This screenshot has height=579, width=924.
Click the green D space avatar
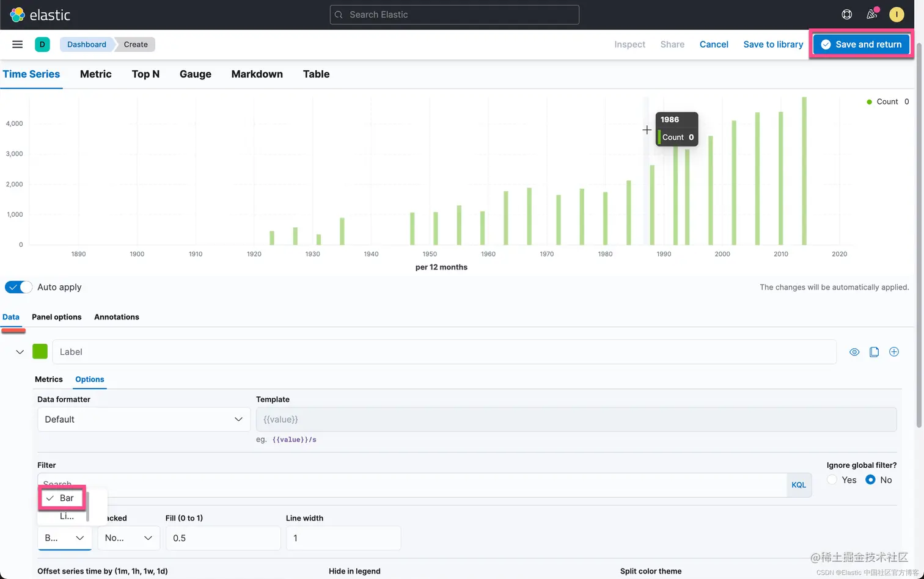(x=42, y=44)
